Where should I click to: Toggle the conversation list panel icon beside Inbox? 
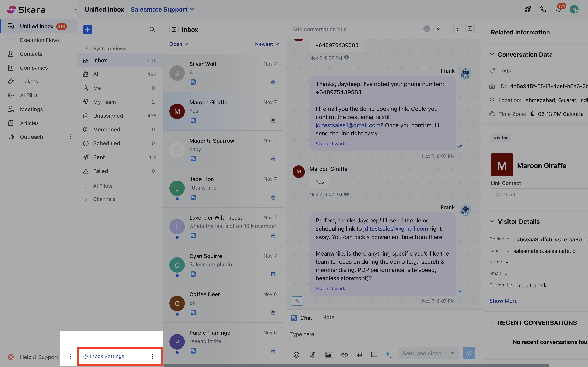point(174,30)
